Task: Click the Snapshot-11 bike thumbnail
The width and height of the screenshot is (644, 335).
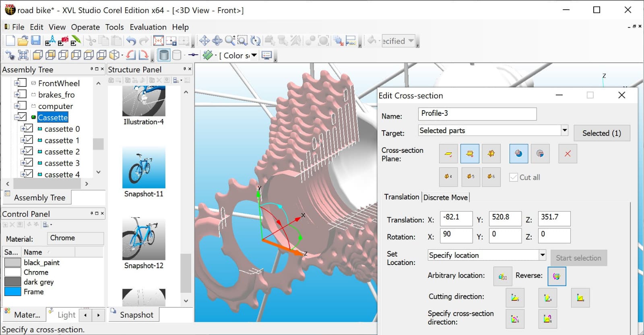Action: tap(144, 168)
